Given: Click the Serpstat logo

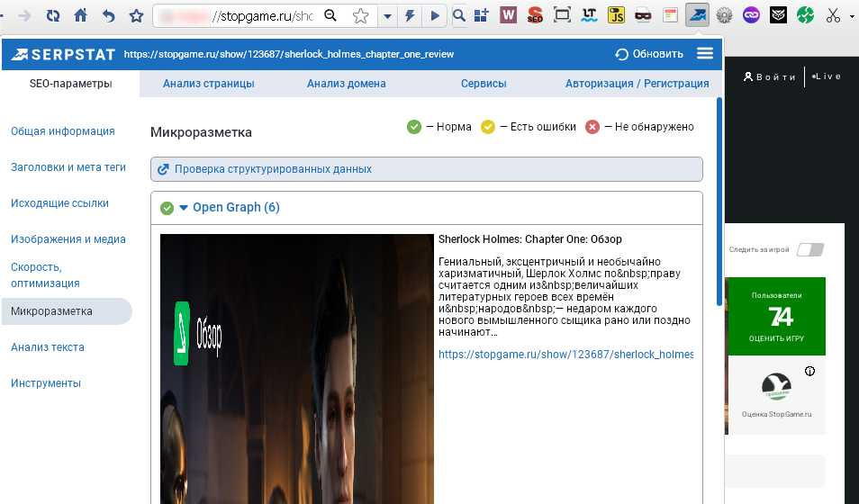Looking at the screenshot, I should [62, 54].
